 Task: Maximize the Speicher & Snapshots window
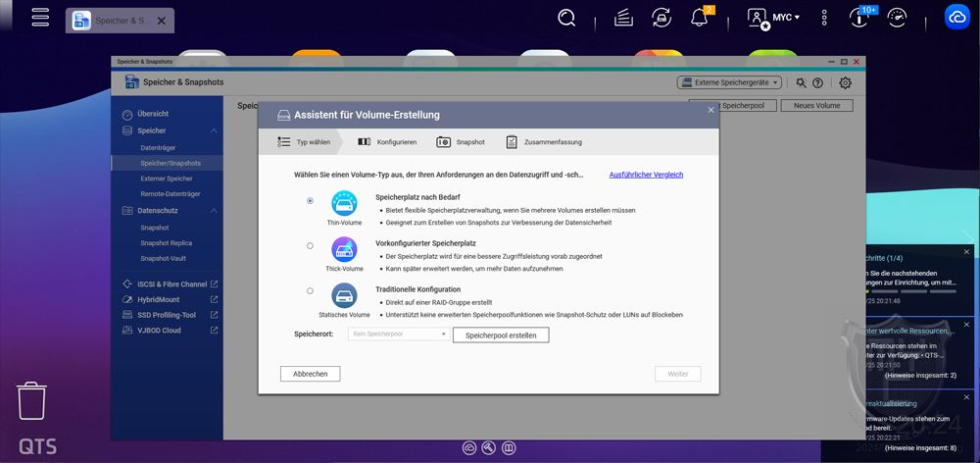click(844, 62)
